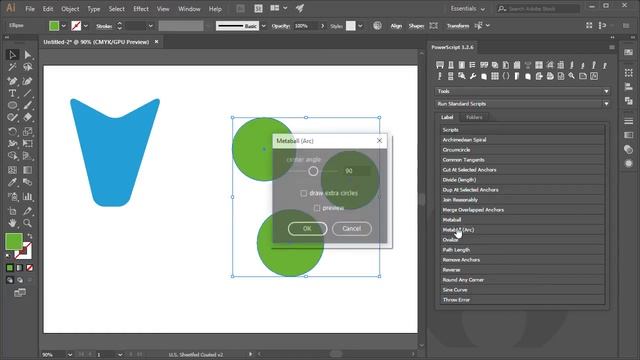This screenshot has width=640, height=360.
Task: Select the Line Segment tool
Action: pos(27,93)
